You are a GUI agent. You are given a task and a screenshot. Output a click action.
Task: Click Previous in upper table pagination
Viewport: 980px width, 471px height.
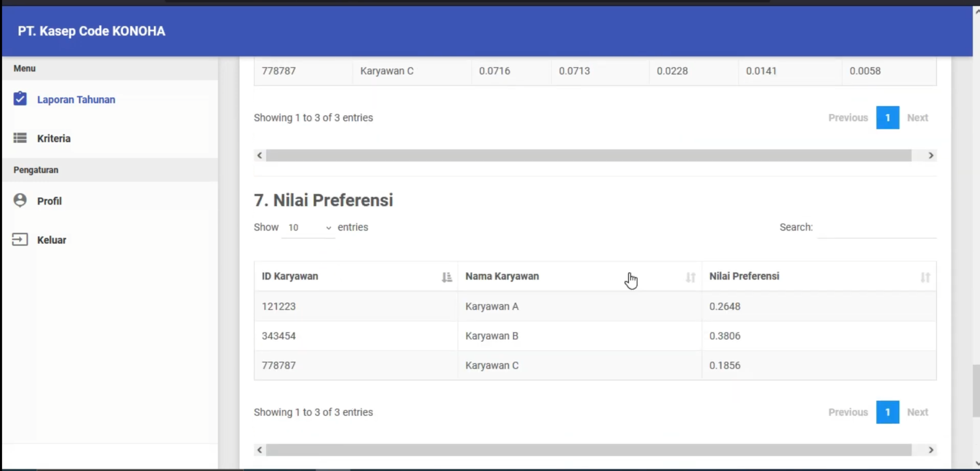coord(848,117)
